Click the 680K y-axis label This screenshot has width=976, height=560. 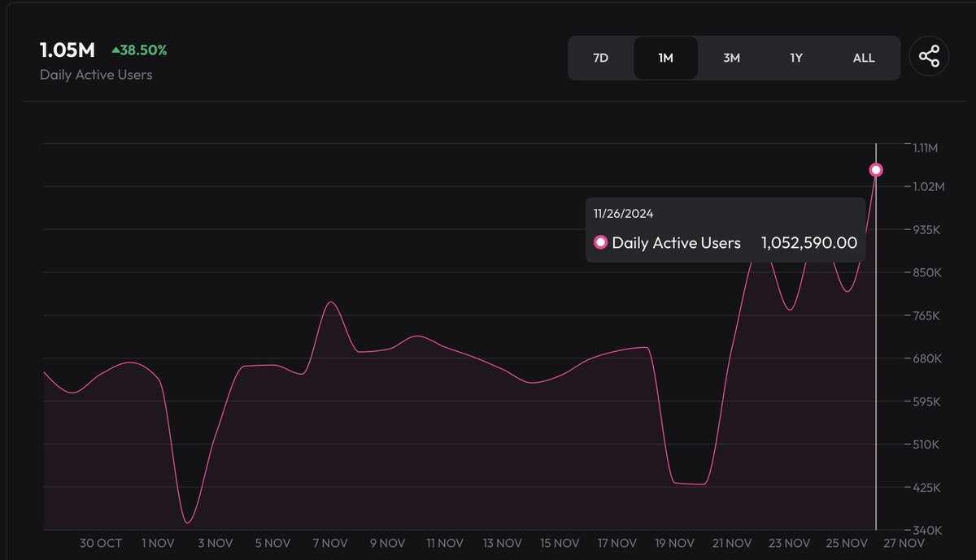(927, 359)
